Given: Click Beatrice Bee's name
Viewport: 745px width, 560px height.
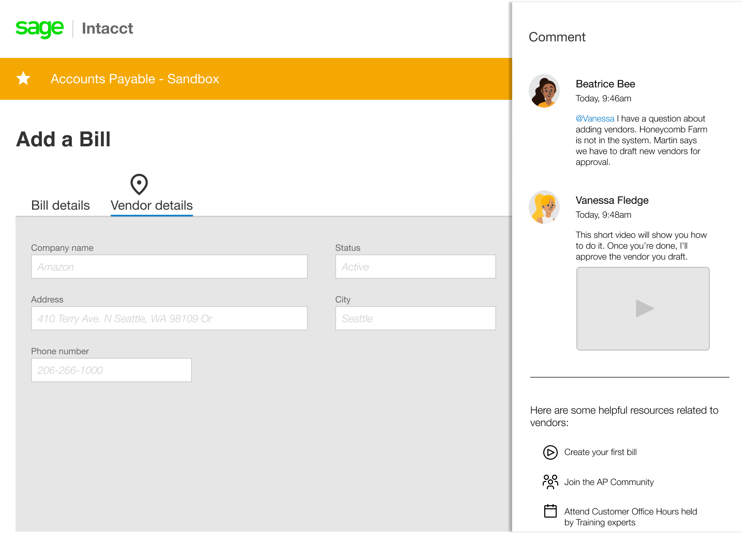Looking at the screenshot, I should coord(605,84).
